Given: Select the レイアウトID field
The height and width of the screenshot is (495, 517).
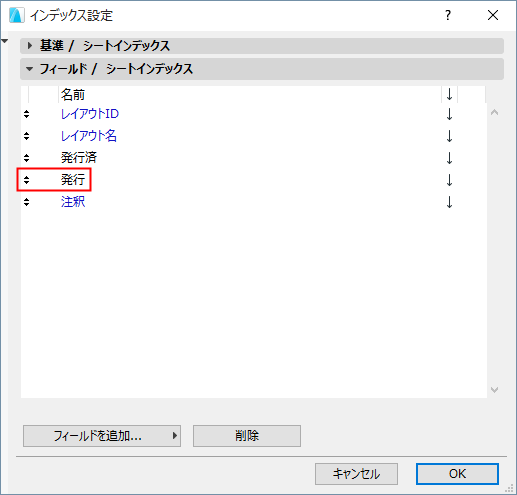Looking at the screenshot, I should (x=90, y=114).
